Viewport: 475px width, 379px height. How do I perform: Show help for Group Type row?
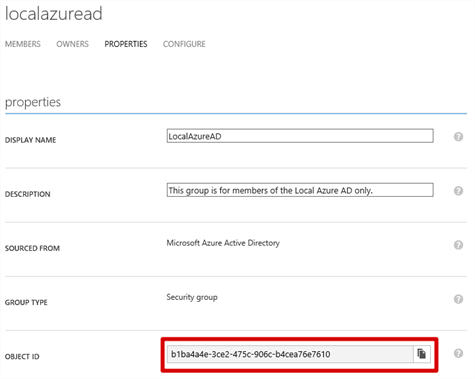pyautogui.click(x=458, y=299)
